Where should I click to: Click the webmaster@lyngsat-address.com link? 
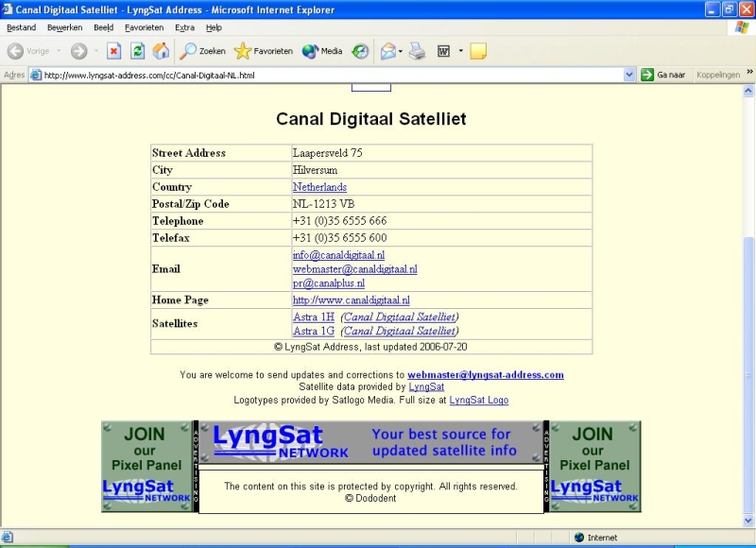pos(486,374)
